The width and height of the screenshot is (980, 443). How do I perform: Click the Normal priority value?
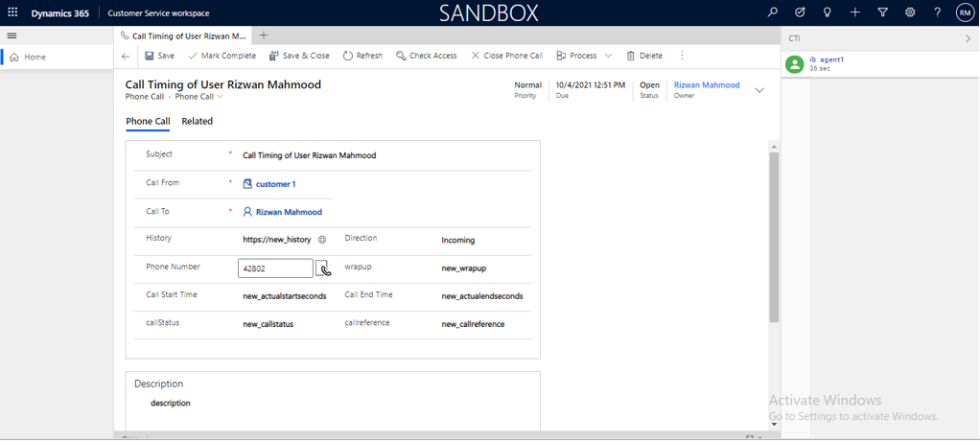[x=527, y=85]
